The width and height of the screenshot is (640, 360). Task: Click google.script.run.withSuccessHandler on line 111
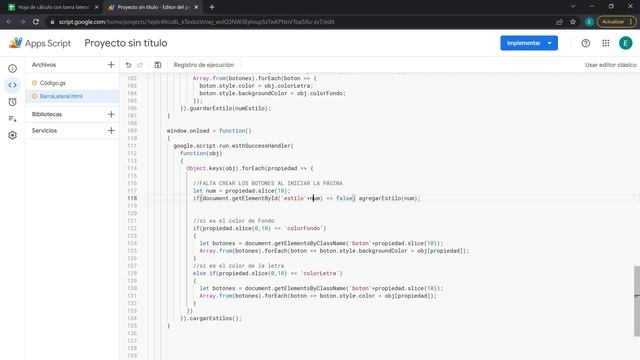point(233,146)
